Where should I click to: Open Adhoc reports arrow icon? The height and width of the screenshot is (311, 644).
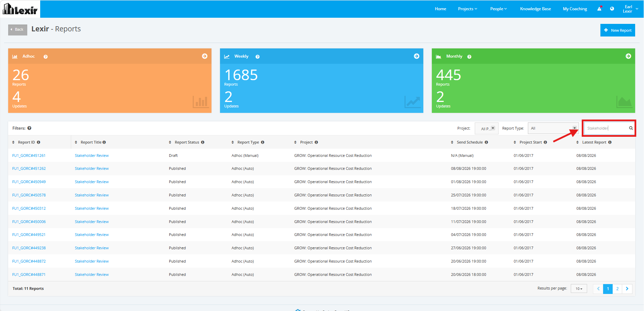click(x=205, y=56)
